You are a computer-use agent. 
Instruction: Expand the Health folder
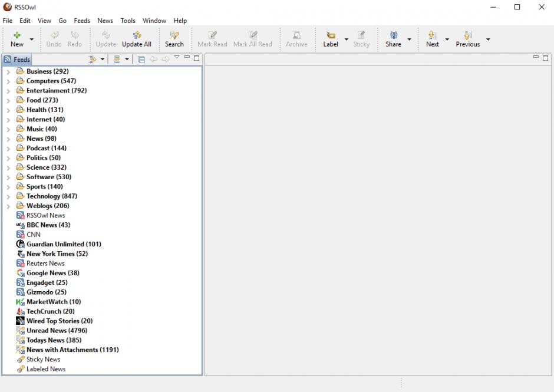tap(8, 110)
